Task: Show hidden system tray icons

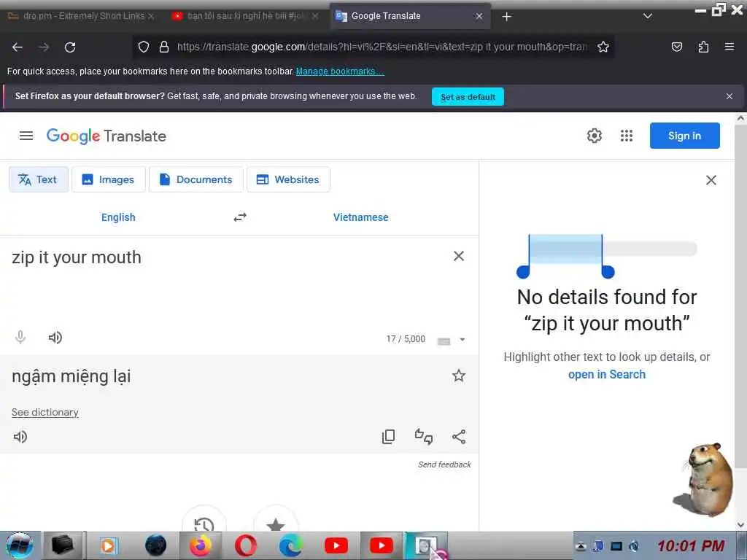Action: [x=581, y=546]
